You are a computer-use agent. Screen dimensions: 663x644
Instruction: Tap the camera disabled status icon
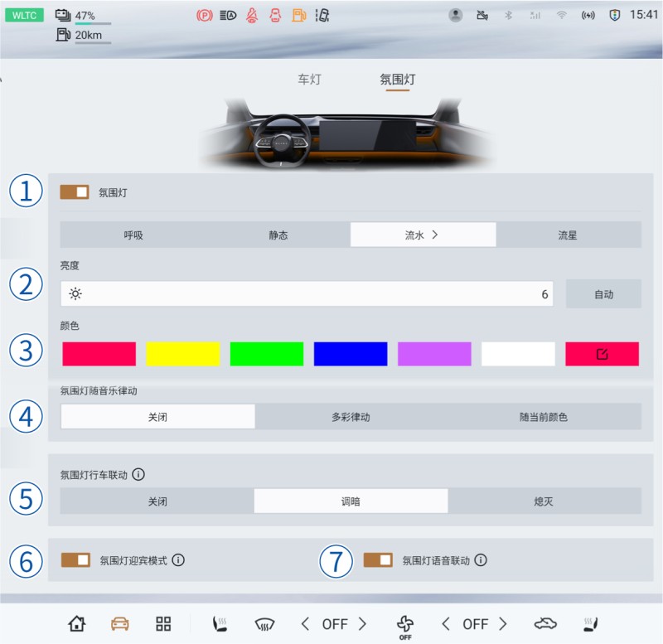point(482,16)
